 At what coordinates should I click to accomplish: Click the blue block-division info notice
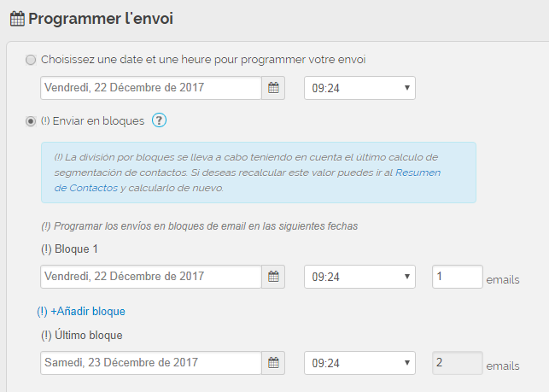[258, 172]
